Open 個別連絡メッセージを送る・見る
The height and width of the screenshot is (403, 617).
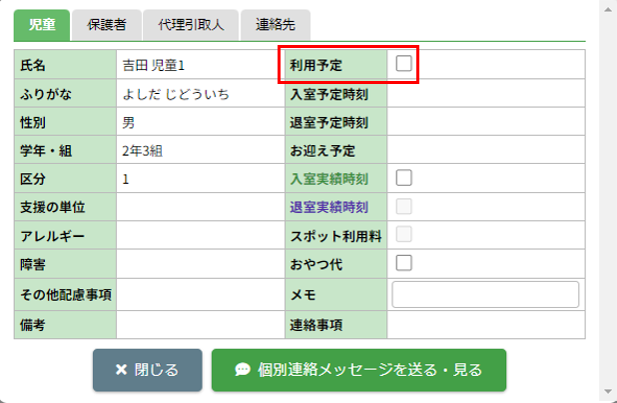359,370
